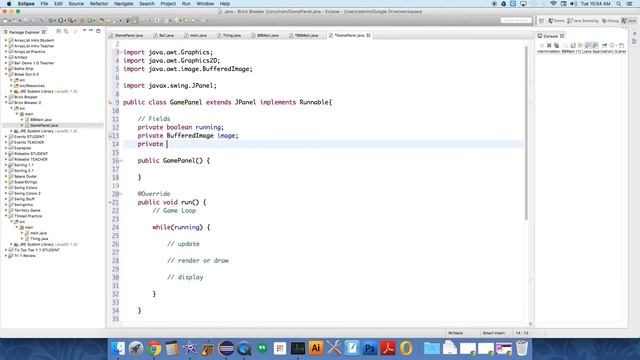Select GamePanel.java in Package Explorer
The height and width of the screenshot is (360, 640).
point(44,125)
